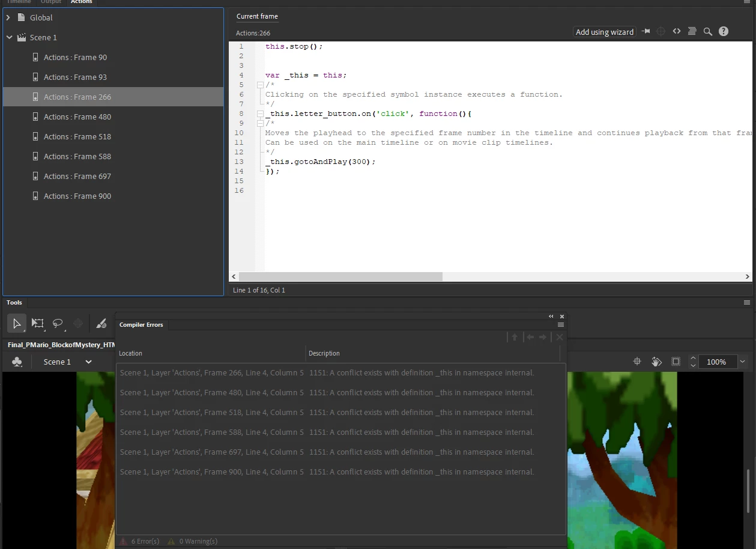Select the Frame 900 compiler error row
The image size is (756, 549).
coord(340,472)
